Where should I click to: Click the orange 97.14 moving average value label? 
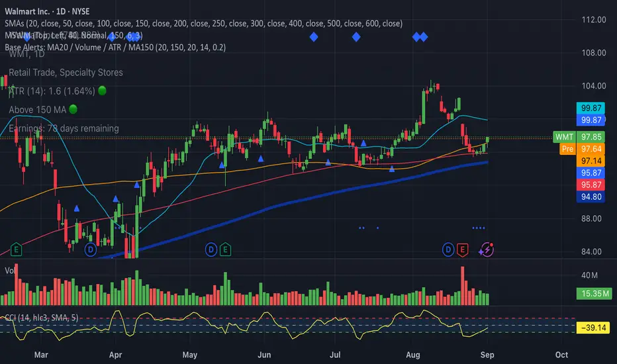pyautogui.click(x=591, y=161)
